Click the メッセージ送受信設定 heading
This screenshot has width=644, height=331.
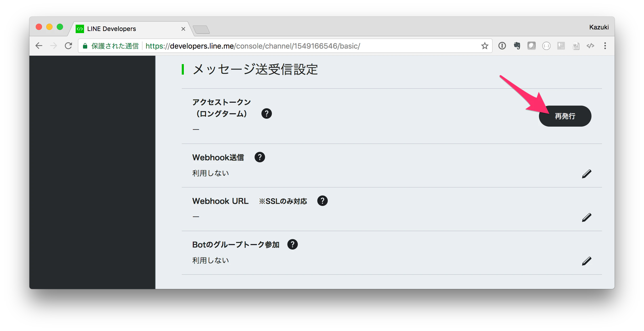[x=255, y=70]
